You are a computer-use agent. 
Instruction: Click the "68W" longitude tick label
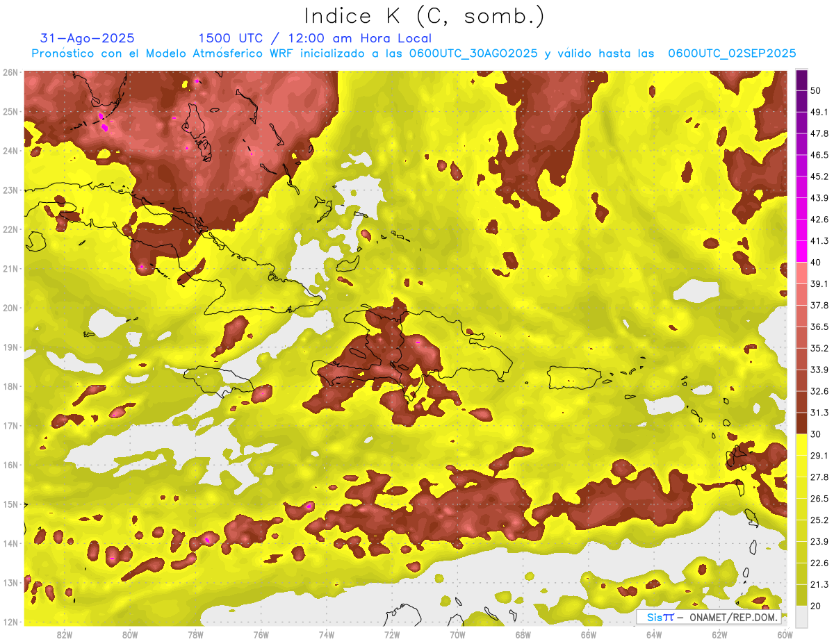click(523, 634)
